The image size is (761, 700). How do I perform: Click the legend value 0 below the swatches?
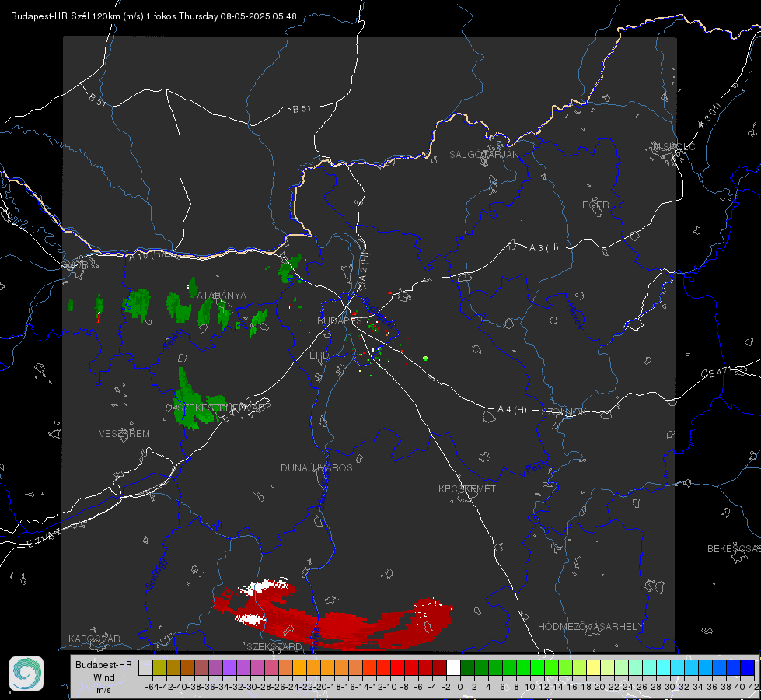[x=460, y=687]
